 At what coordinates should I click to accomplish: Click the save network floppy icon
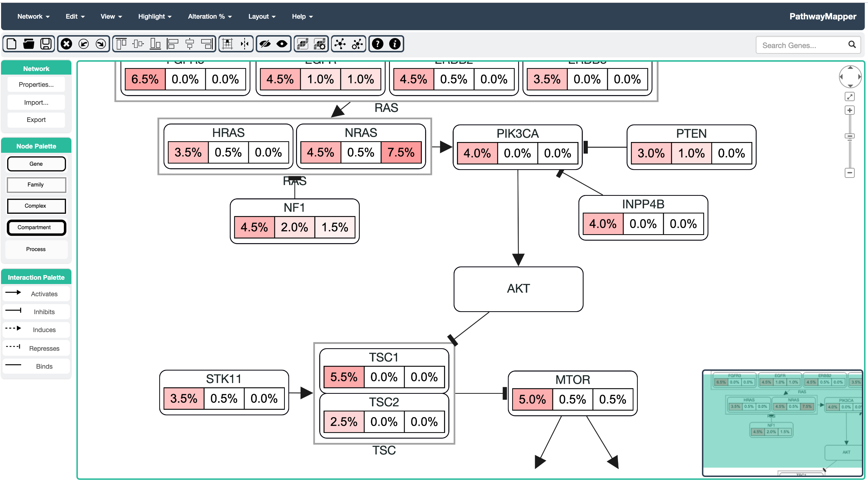click(x=46, y=44)
